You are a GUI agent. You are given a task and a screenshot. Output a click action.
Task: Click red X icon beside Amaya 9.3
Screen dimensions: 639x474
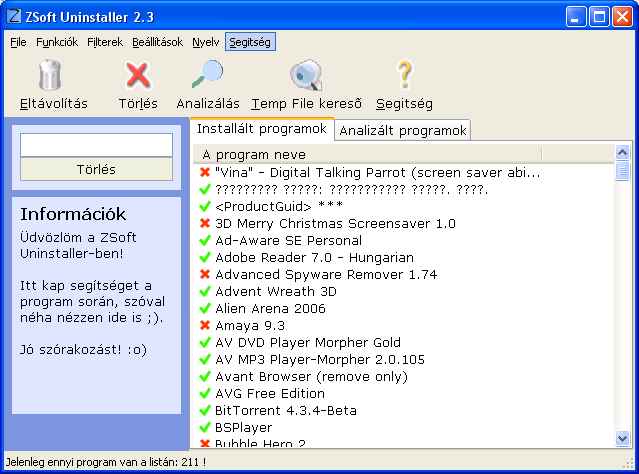pos(205,325)
